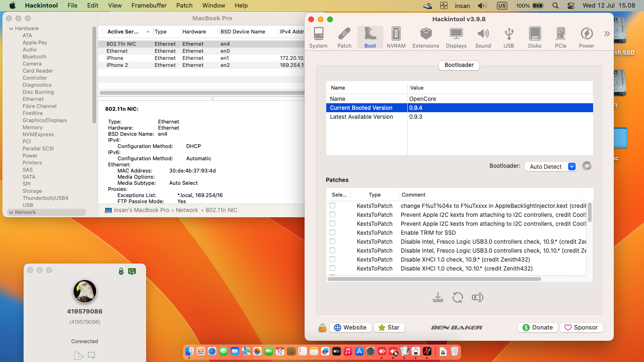Click the Donate button
The image size is (644, 362).
[537, 328]
